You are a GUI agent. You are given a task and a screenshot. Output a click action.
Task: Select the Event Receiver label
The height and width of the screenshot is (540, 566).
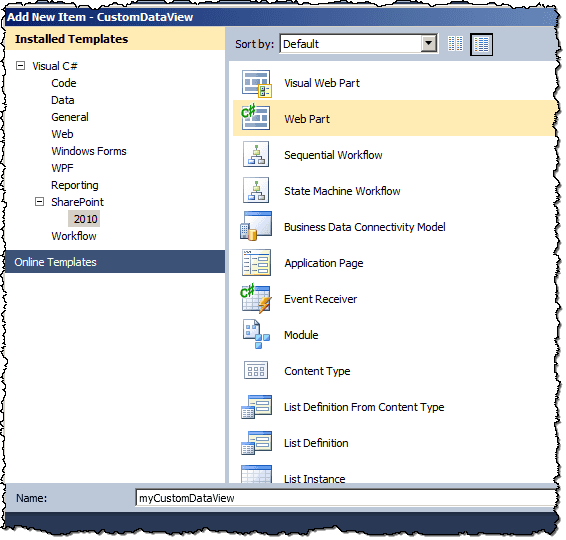coord(320,299)
